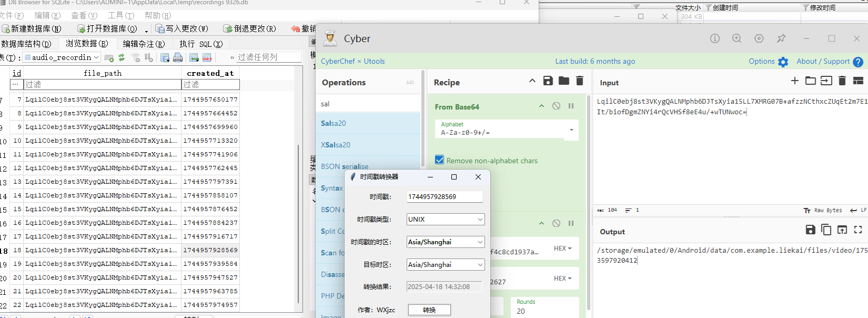868x318 pixels.
Task: Open file as input icon
Action: (826, 81)
